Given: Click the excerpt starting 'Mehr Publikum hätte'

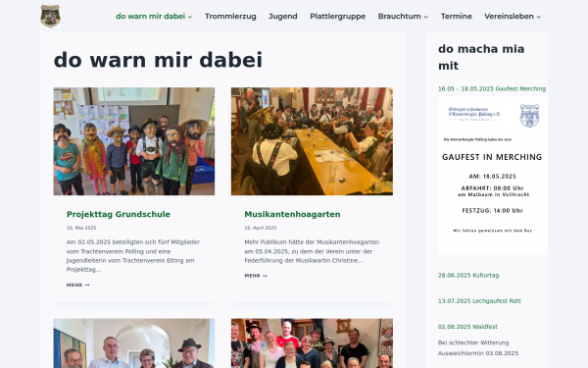Looking at the screenshot, I should pyautogui.click(x=312, y=251).
